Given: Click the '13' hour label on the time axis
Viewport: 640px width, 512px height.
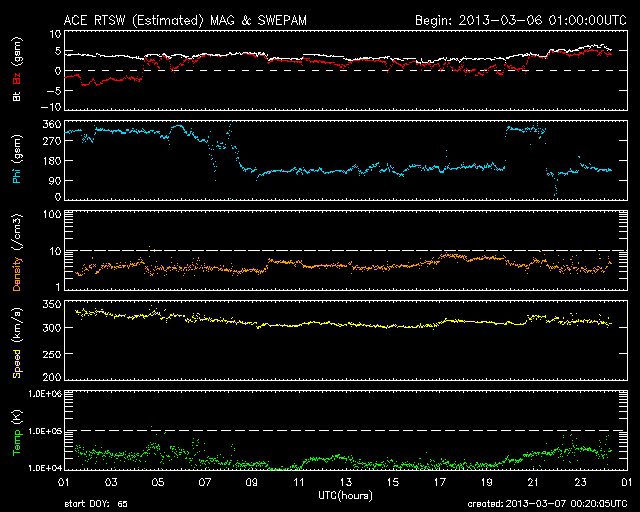Looking at the screenshot, I should (346, 482).
